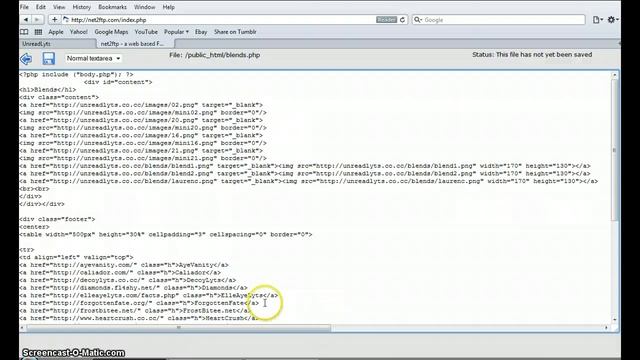Click the h1 Blends heading line
Viewport: 640px width, 360px height.
[x=48, y=89]
